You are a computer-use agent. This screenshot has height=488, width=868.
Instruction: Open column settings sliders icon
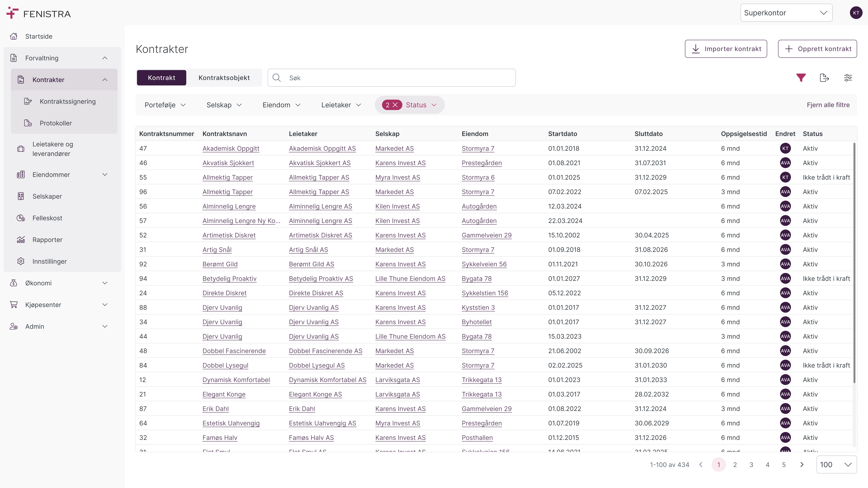click(848, 78)
